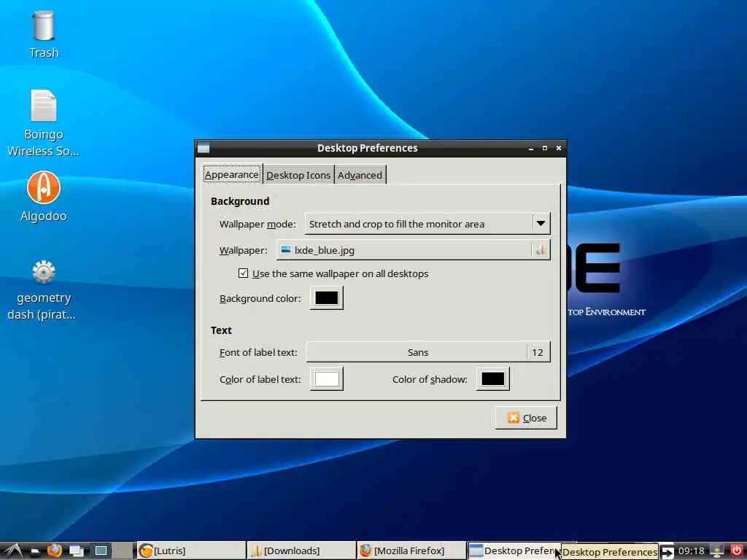The width and height of the screenshot is (747, 560).
Task: Click the Desktop Preferences window menu icon
Action: [204, 149]
